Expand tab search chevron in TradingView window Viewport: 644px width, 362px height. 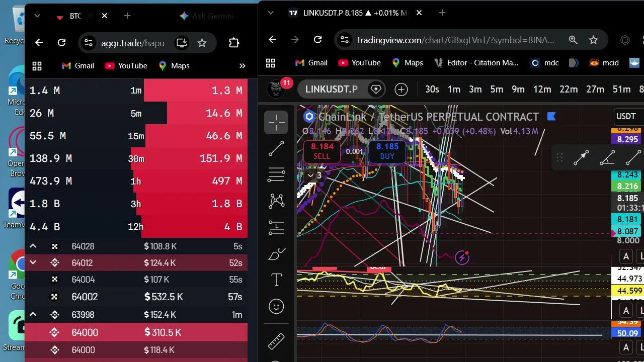pos(271,12)
